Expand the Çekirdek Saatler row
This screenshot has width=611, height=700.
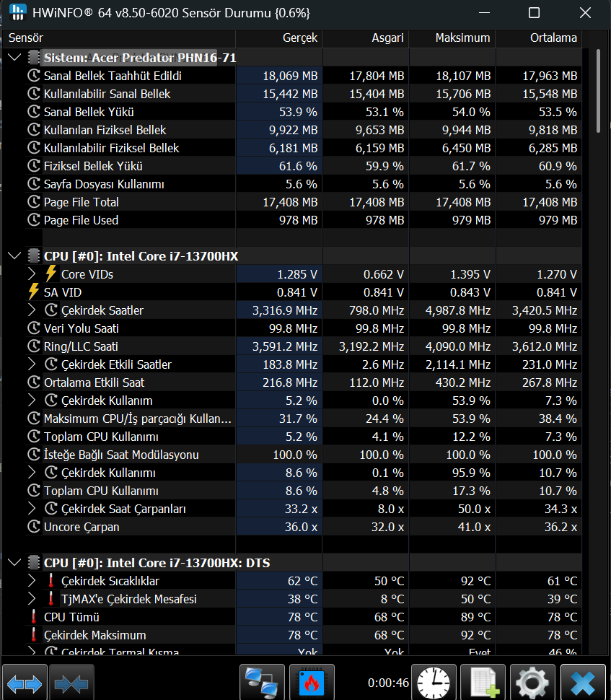[32, 310]
